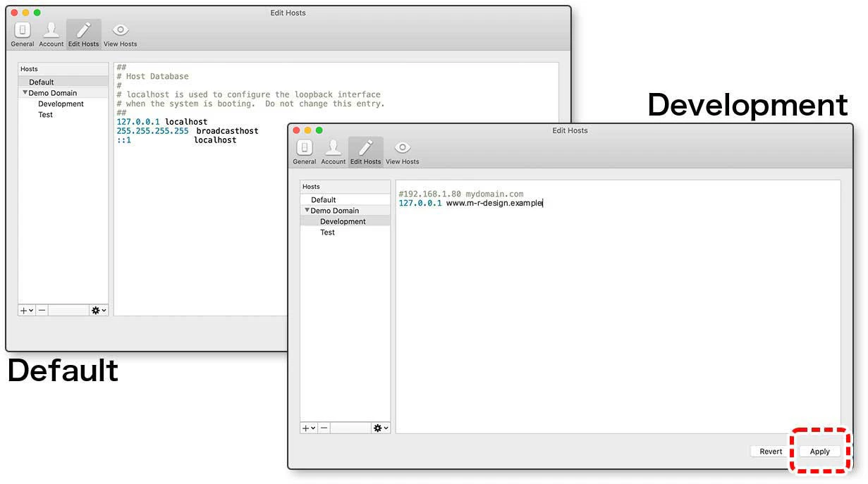Screen dimensions: 868x484
Task: Select Edit Hosts pencil in front window
Action: [x=365, y=151]
